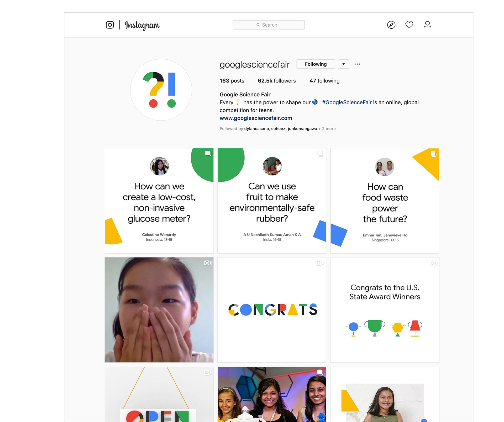
Task: Click video icon on CONGRATS post
Action: click(319, 263)
